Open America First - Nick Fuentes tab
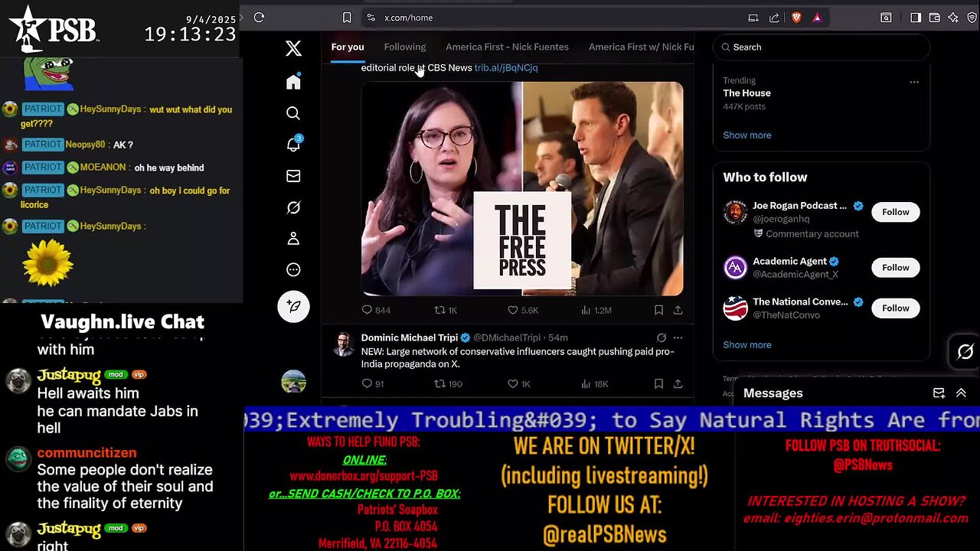 [507, 47]
